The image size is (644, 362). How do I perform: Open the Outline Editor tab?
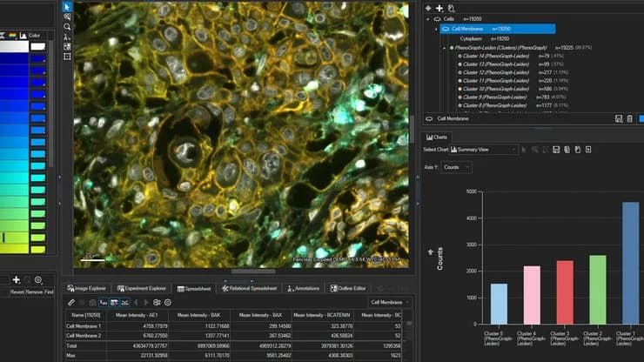(x=348, y=288)
